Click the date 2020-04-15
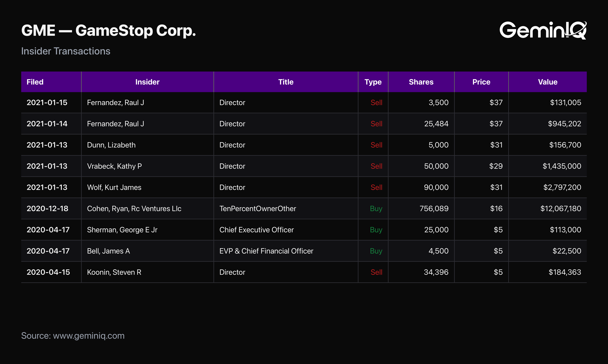 tap(48, 272)
